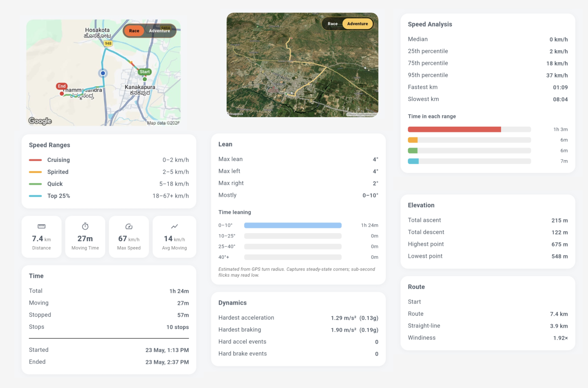This screenshot has width=588, height=388.
Task: Switch Google map to Adventure mode
Action: point(159,31)
